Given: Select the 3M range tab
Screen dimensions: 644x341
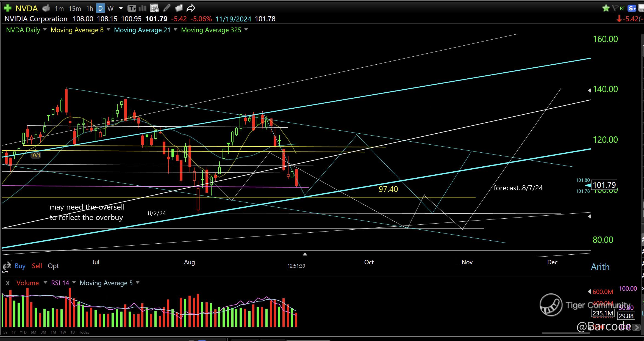Looking at the screenshot, I should 43,332.
